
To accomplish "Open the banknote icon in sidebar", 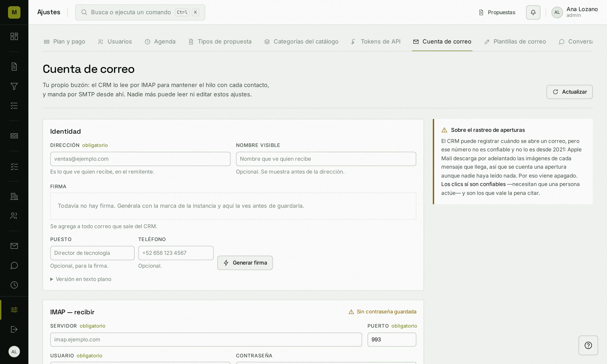I will click(14, 136).
